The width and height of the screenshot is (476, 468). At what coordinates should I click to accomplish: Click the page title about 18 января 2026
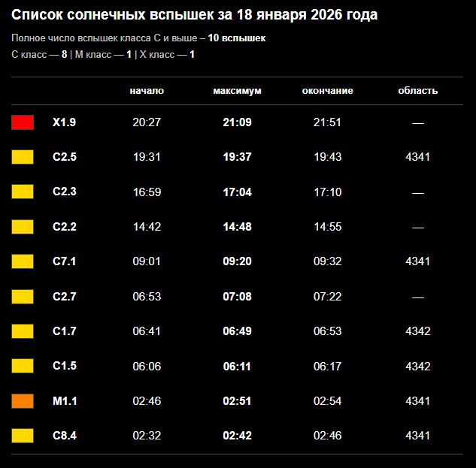[195, 15]
